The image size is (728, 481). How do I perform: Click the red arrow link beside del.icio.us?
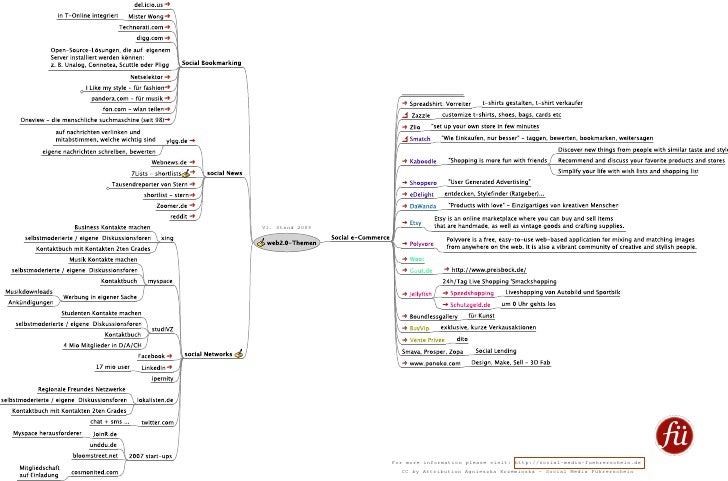pyautogui.click(x=167, y=4)
